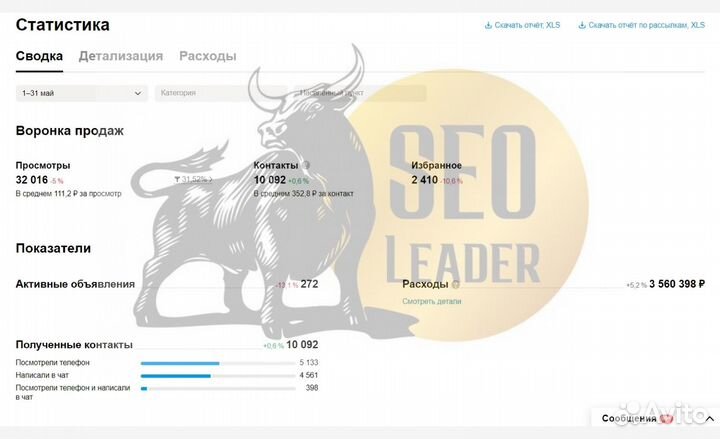Open the Смотреть детали link

click(x=431, y=300)
